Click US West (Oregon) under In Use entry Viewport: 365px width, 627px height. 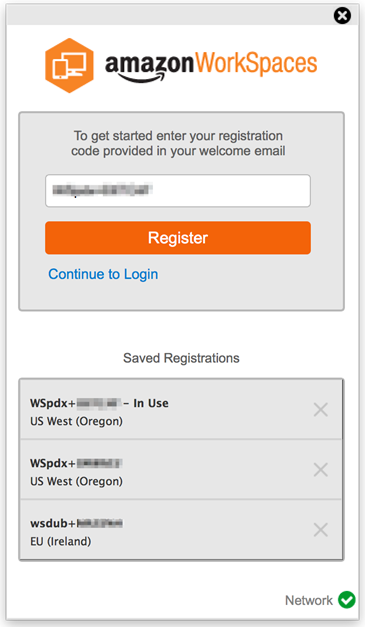click(x=76, y=421)
